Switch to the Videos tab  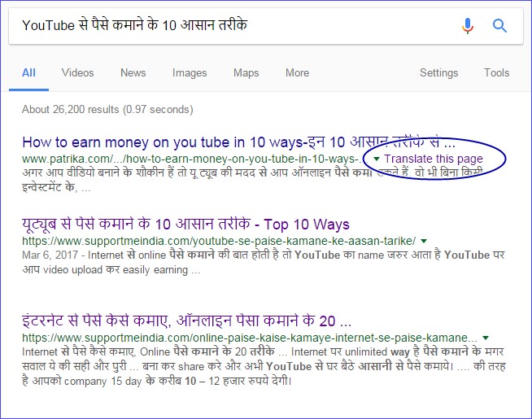[77, 72]
